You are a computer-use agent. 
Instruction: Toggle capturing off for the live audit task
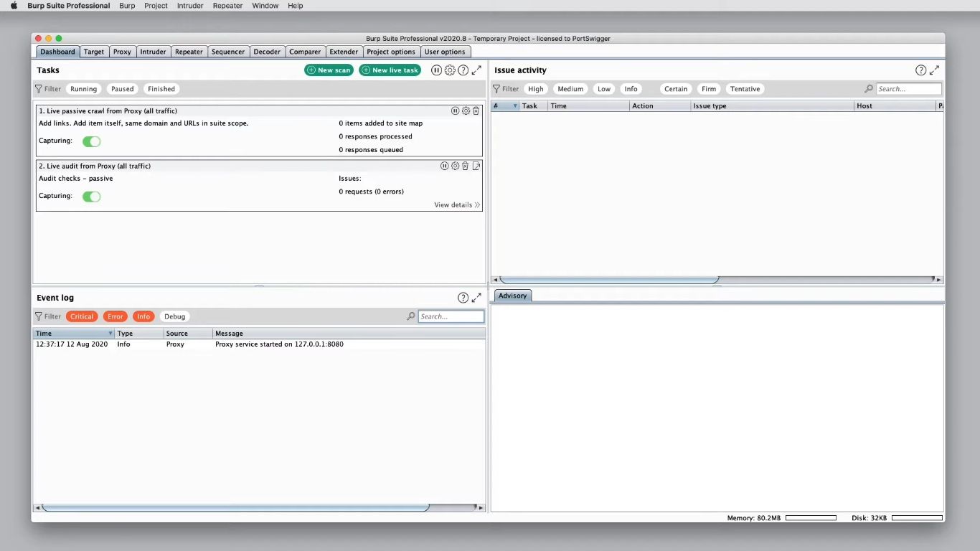[91, 196]
